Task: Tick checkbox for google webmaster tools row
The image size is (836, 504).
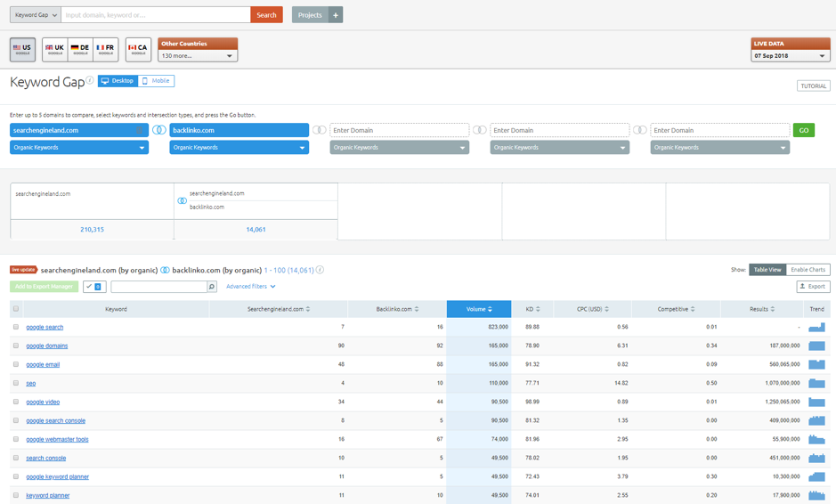Action: point(16,439)
